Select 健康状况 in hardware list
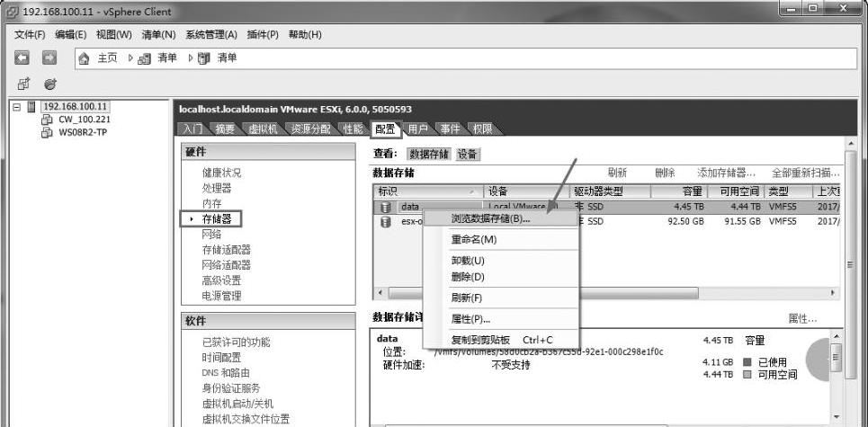Image resolution: width=868 pixels, height=427 pixels. click(221, 173)
